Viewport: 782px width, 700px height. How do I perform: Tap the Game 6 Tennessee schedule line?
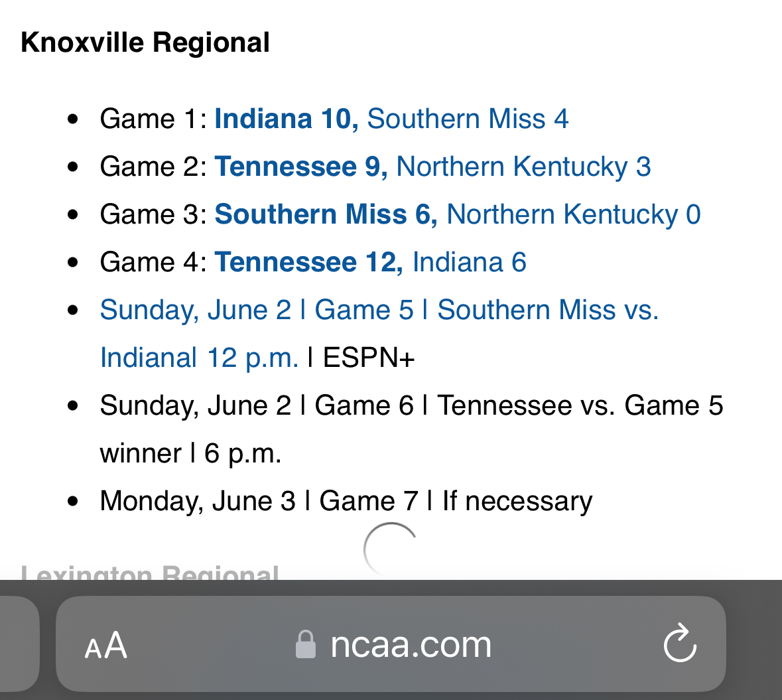(411, 405)
